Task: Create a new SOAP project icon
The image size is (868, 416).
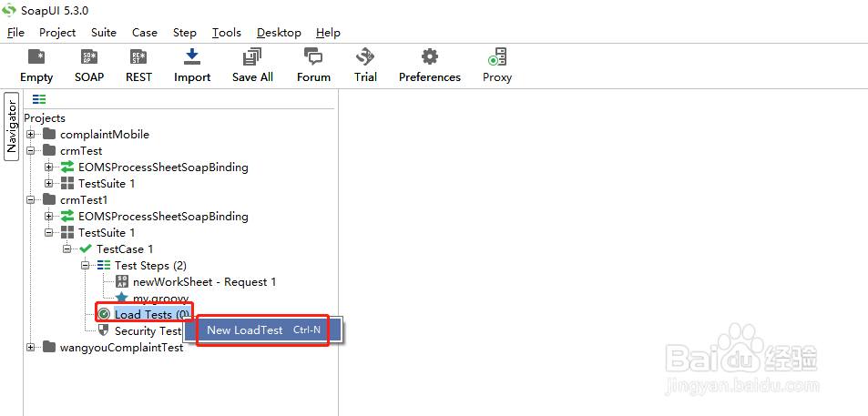Action: [x=89, y=57]
